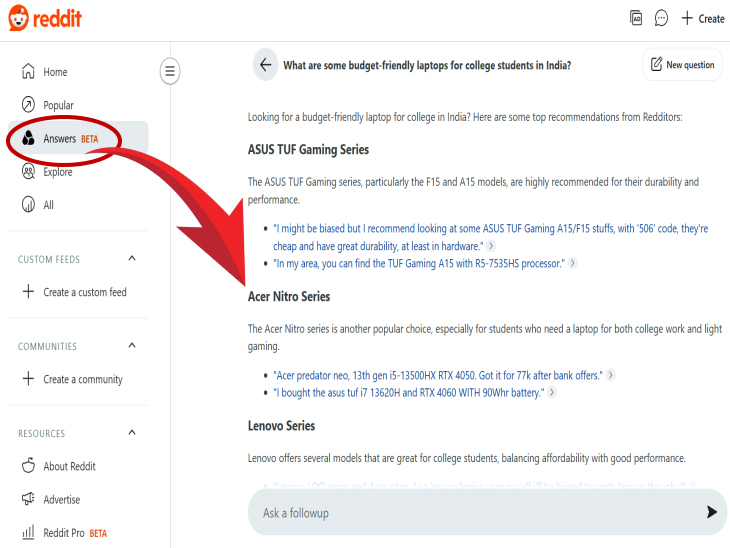Collapse sidebar with the hamburger button
This screenshot has height=548, width=730.
click(x=170, y=71)
